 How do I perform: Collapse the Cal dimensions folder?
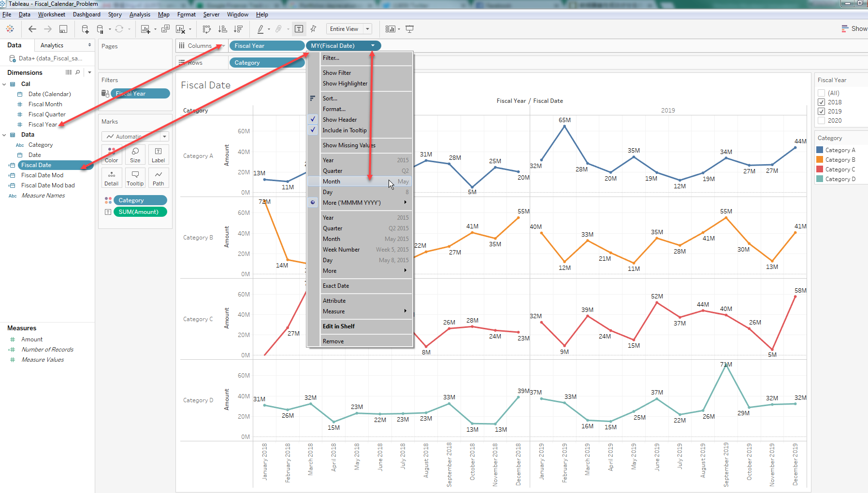point(4,84)
